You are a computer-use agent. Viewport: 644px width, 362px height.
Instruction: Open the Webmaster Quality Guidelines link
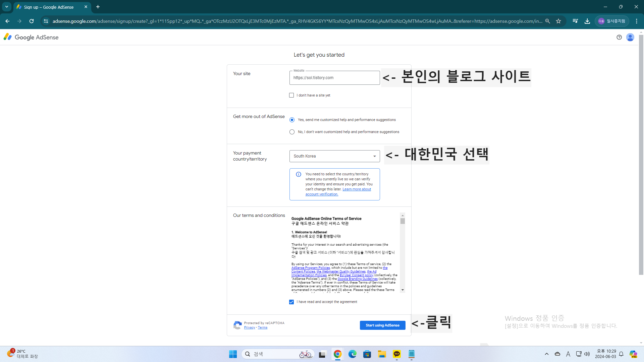(341, 271)
